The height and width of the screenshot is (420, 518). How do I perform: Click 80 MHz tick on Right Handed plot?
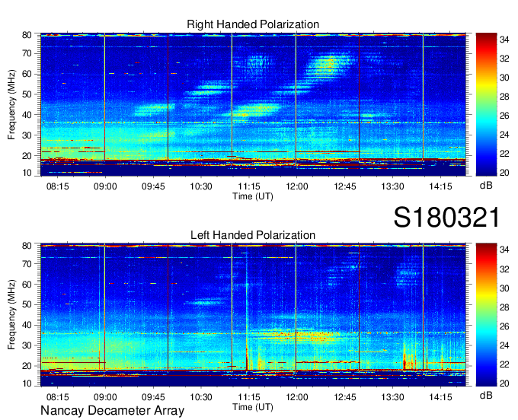[x=27, y=35]
